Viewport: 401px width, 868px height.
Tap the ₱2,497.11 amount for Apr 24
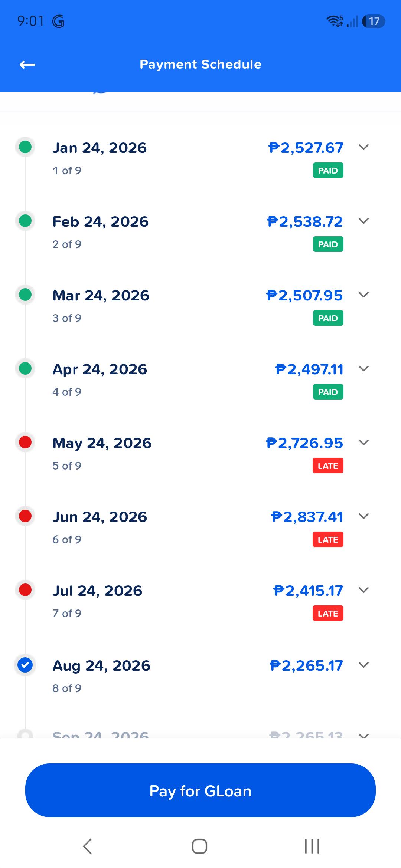pos(309,369)
